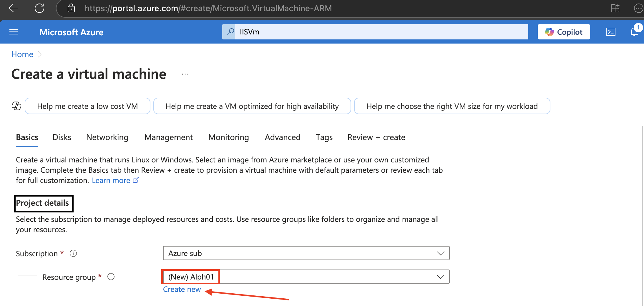
Task: Expand the Resource group dropdown
Action: pos(306,277)
